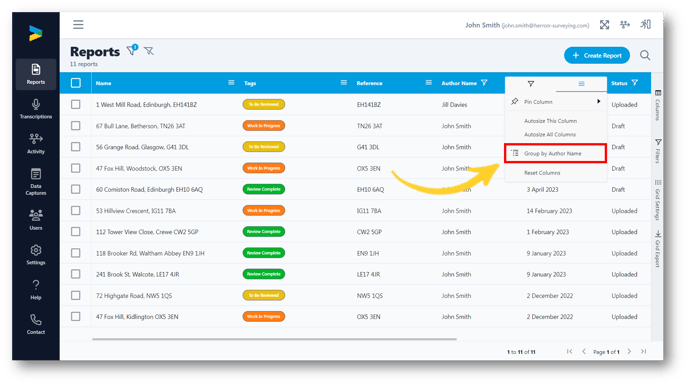Check the 112 Tower View Close row

point(75,231)
